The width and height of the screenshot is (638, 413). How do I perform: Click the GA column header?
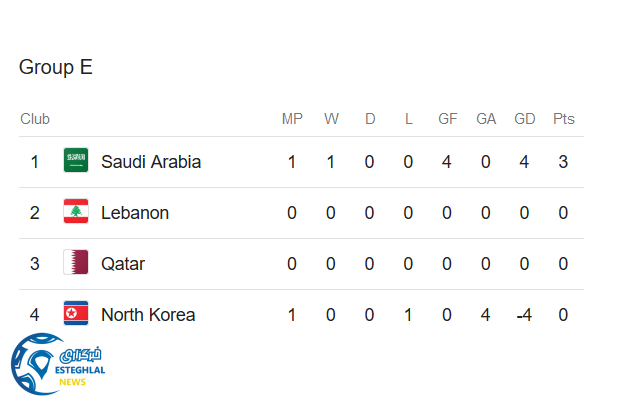pos(486,119)
